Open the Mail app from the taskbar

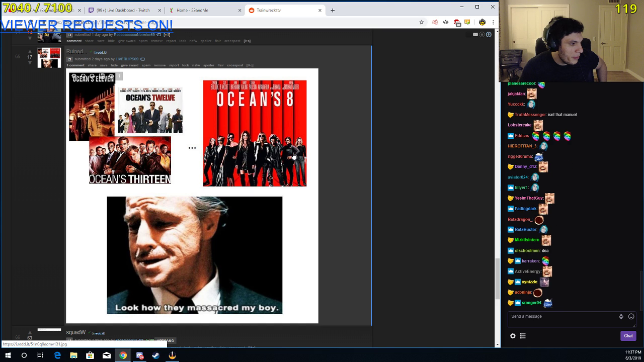point(107,355)
